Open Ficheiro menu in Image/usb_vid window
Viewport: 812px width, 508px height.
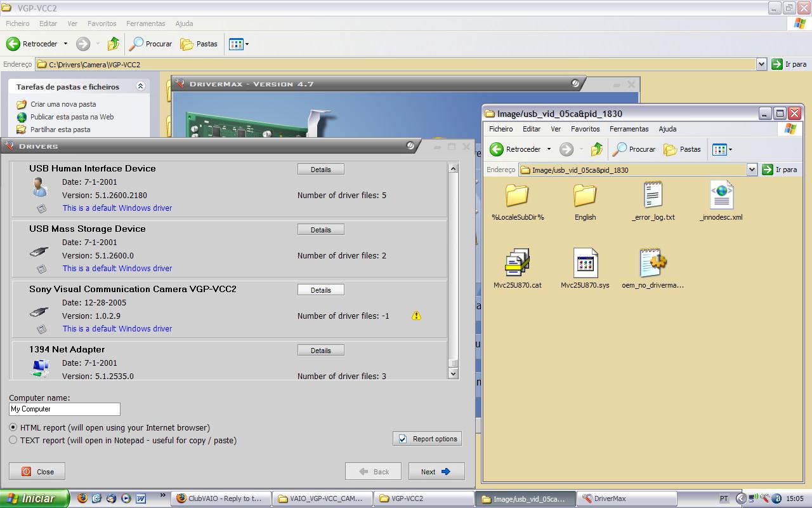pyautogui.click(x=501, y=129)
